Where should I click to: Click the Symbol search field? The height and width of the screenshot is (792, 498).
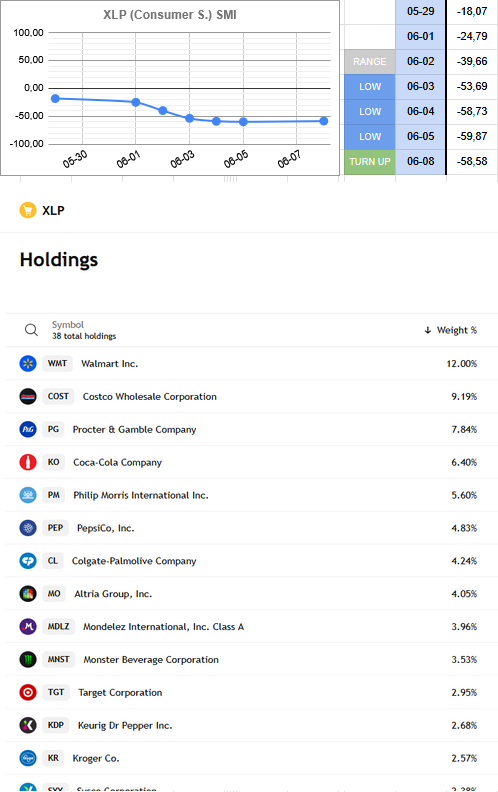tap(84, 330)
